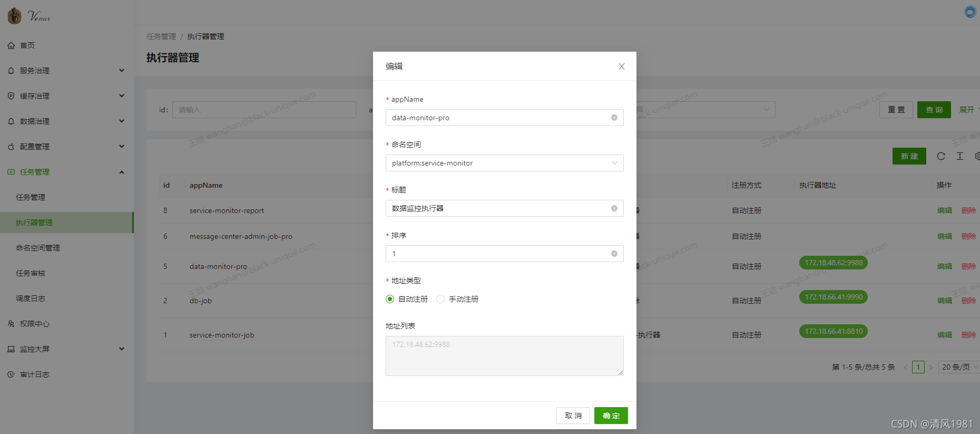Clear the 标题 field with its clear icon

click(x=614, y=208)
